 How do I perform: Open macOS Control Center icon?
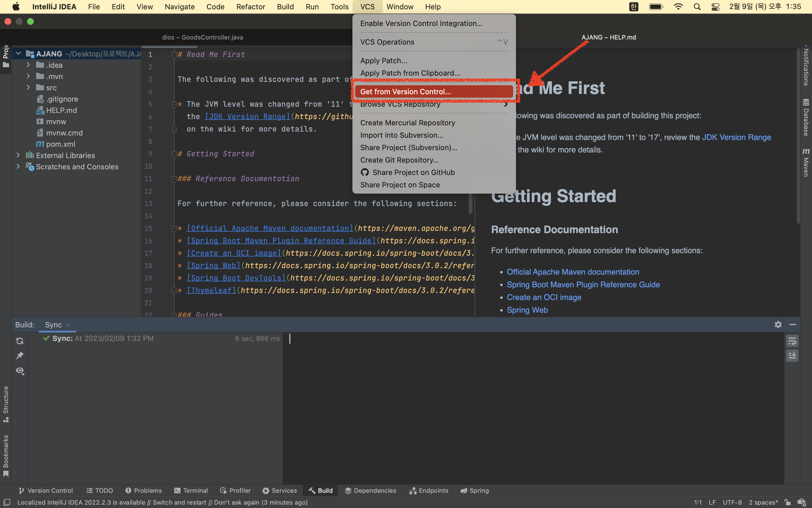[x=715, y=7]
